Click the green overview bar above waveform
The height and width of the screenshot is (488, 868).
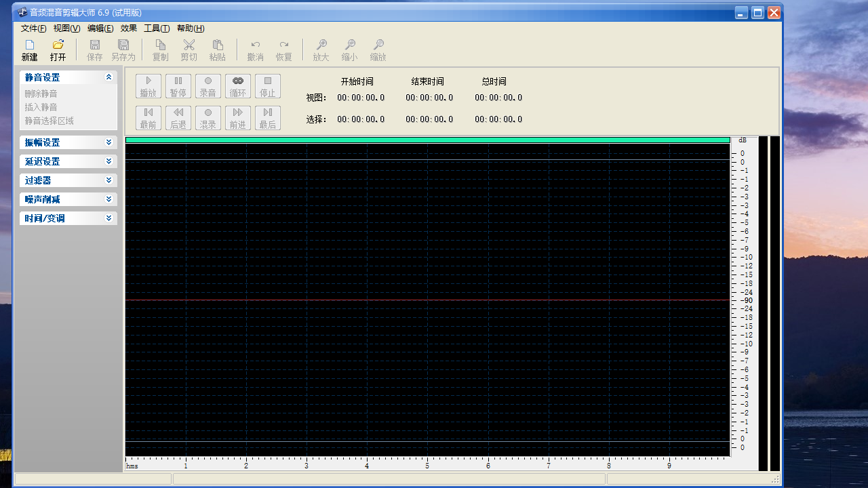[x=427, y=140]
